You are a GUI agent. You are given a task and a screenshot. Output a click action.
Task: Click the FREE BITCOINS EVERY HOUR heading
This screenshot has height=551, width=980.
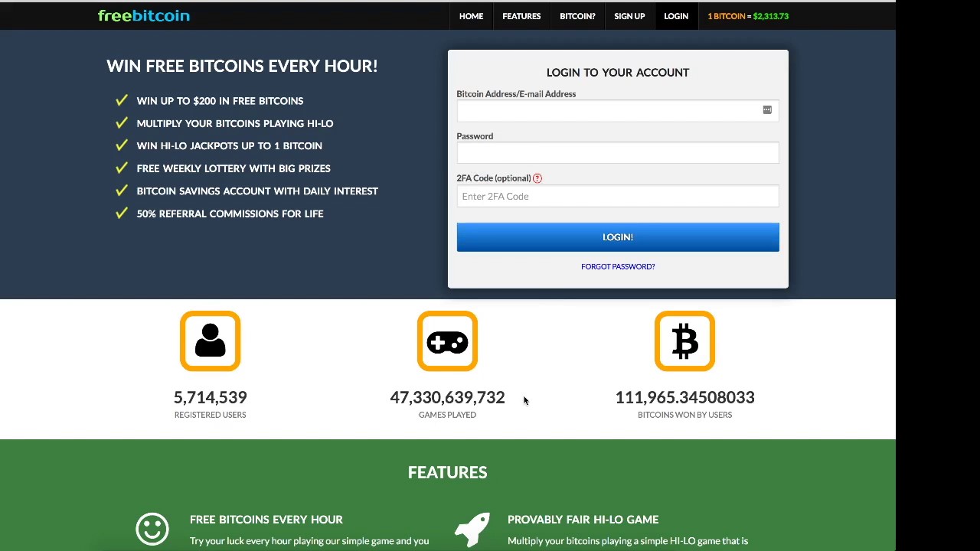coord(266,520)
